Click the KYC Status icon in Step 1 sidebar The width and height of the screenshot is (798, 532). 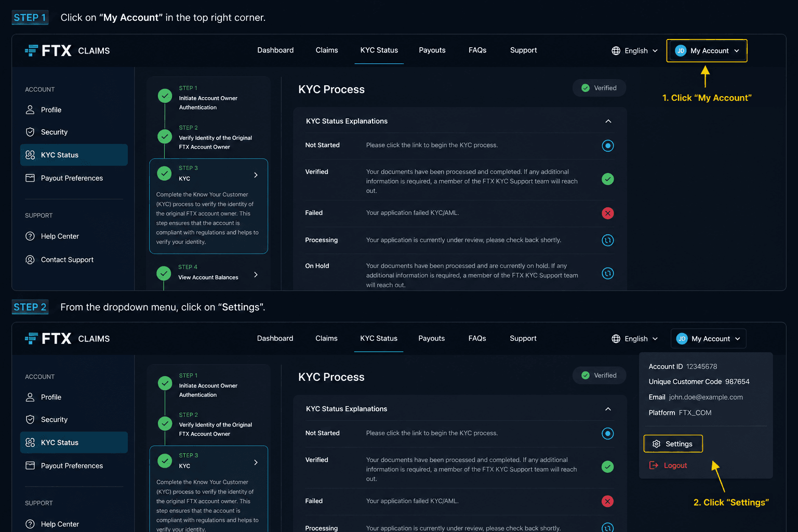click(x=30, y=155)
